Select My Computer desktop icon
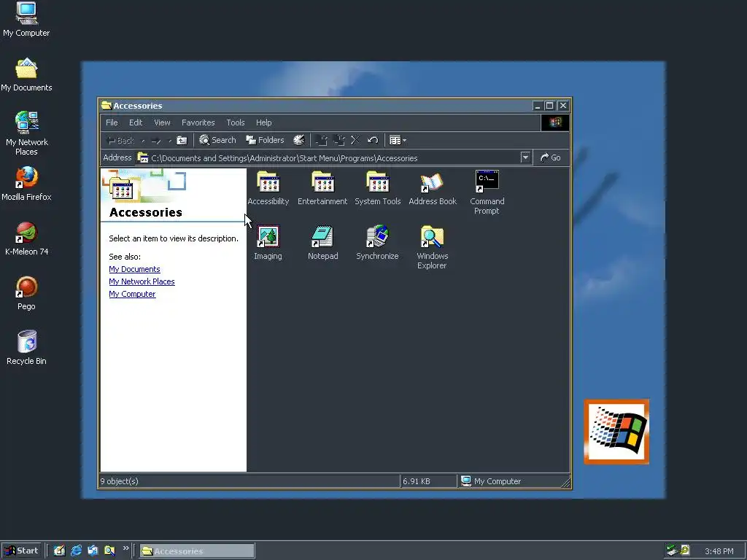 pos(26,19)
